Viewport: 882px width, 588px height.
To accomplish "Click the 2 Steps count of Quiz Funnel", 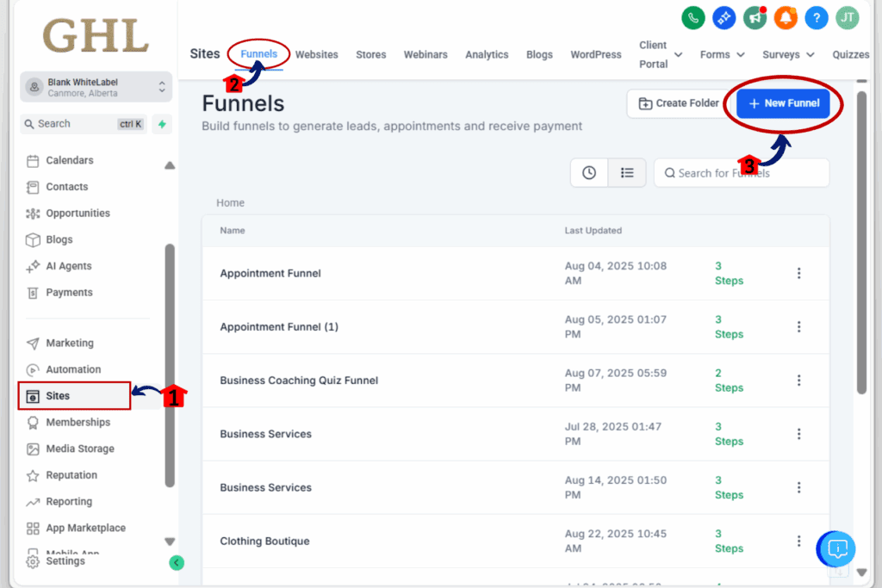I will 729,381.
